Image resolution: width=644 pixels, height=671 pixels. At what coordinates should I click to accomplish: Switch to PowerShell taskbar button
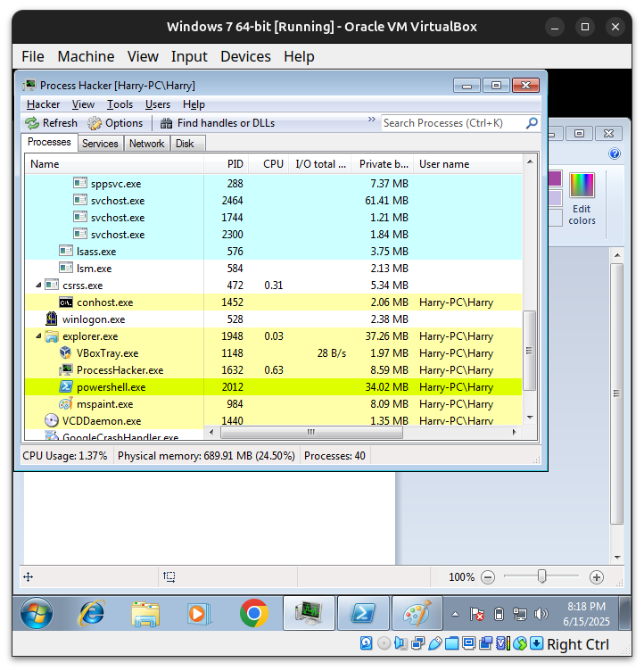363,614
